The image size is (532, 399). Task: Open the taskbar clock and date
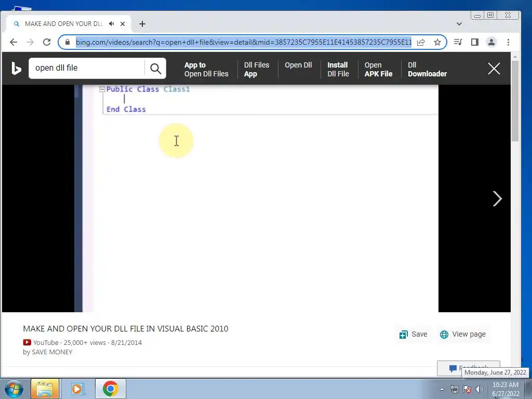coord(506,389)
